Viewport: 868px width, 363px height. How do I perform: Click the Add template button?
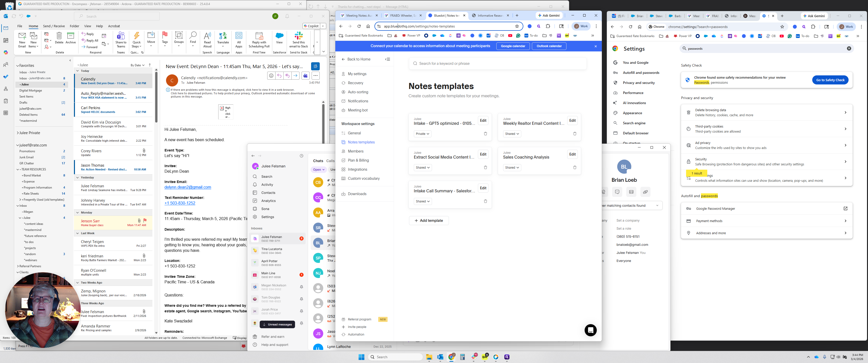coord(429,221)
